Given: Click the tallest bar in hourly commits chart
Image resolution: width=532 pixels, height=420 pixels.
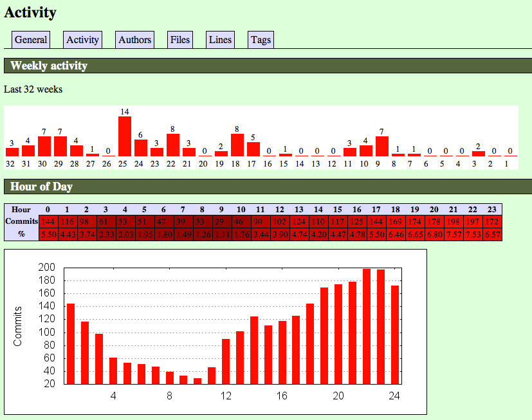Looking at the screenshot, I should (x=367, y=326).
